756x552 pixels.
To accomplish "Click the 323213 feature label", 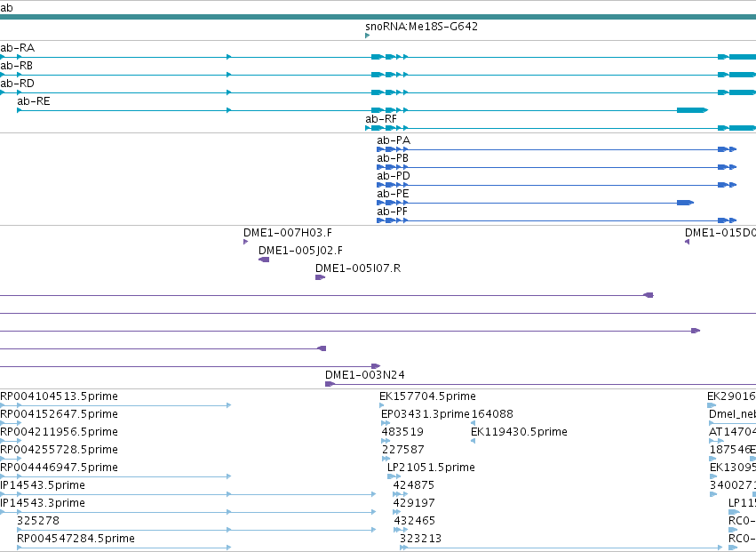I will 420,539.
